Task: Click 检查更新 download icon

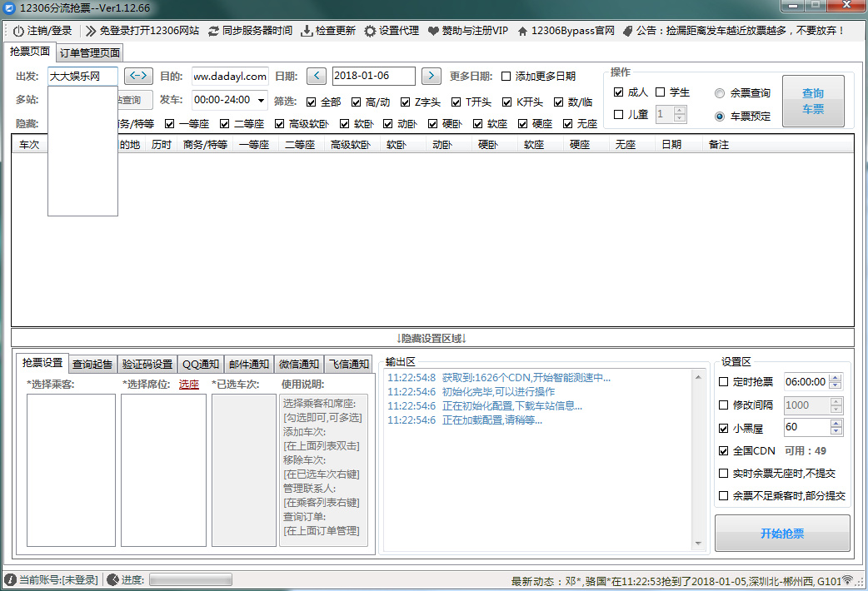Action: click(x=307, y=31)
